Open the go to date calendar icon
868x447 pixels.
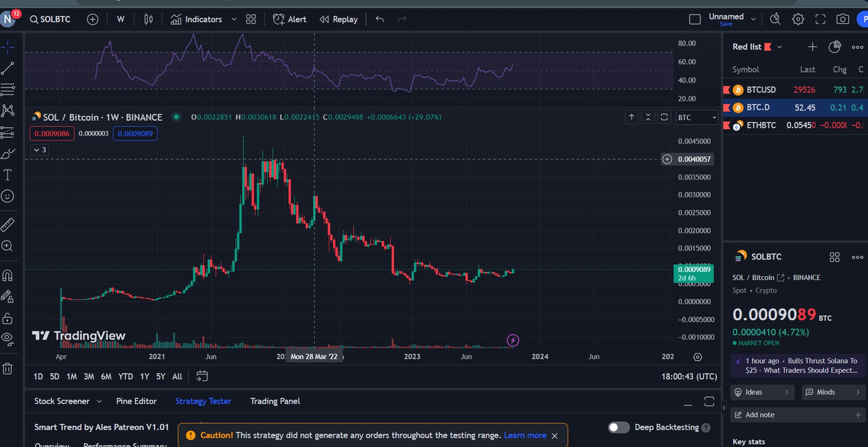point(202,376)
